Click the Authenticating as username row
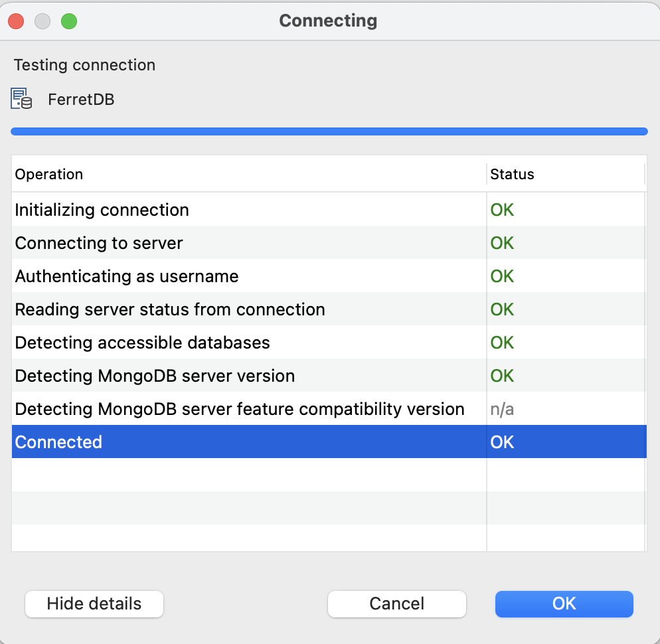 [126, 276]
